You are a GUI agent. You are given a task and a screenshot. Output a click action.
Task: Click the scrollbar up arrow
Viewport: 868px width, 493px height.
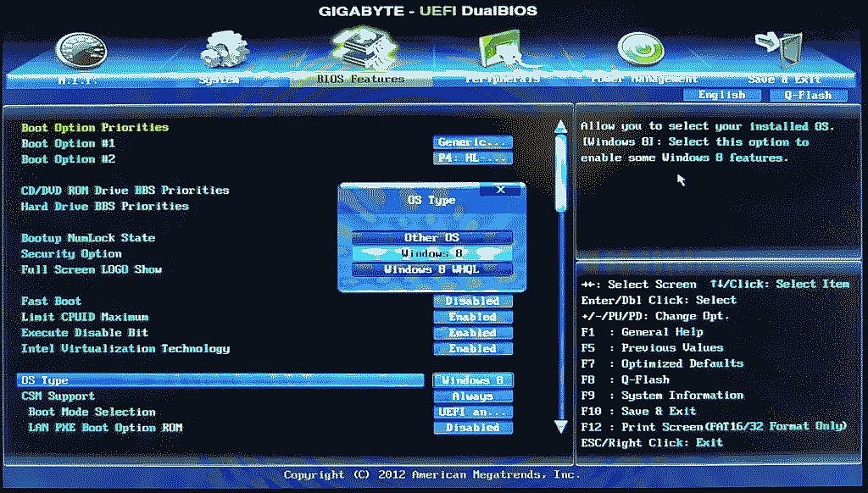[561, 127]
